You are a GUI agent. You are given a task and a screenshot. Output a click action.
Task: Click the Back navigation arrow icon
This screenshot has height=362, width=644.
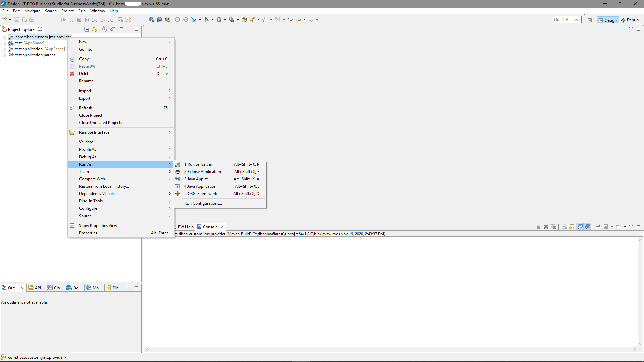coord(298,20)
